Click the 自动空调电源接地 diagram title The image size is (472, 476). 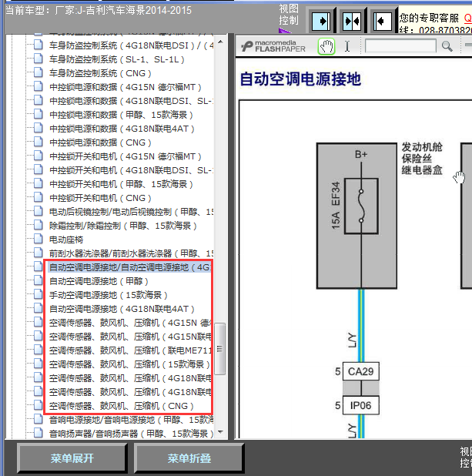click(300, 79)
